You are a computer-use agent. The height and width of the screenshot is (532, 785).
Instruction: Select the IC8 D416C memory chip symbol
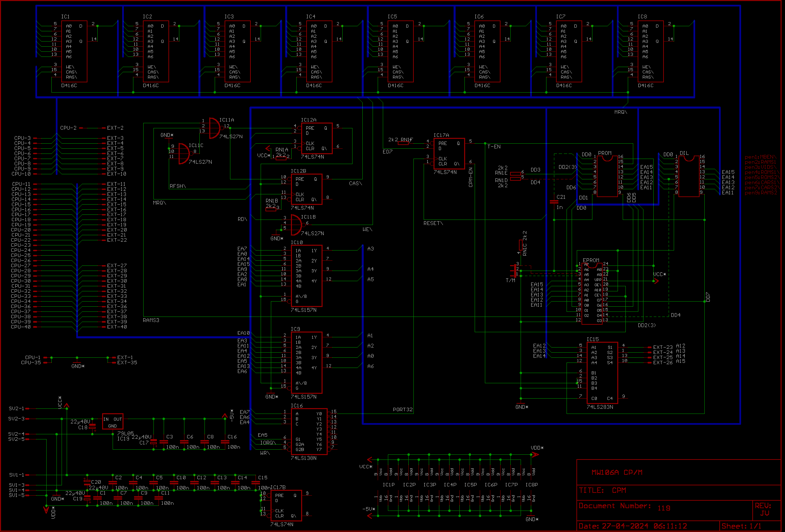click(651, 51)
